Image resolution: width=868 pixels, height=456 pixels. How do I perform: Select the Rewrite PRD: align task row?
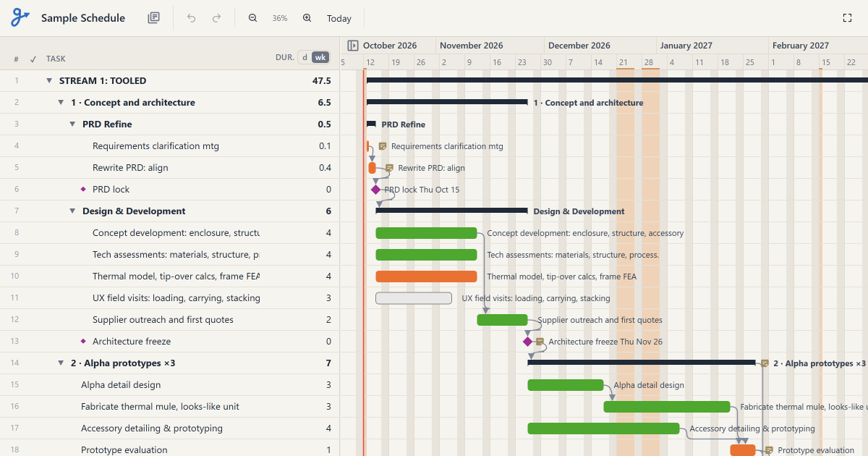click(170, 168)
